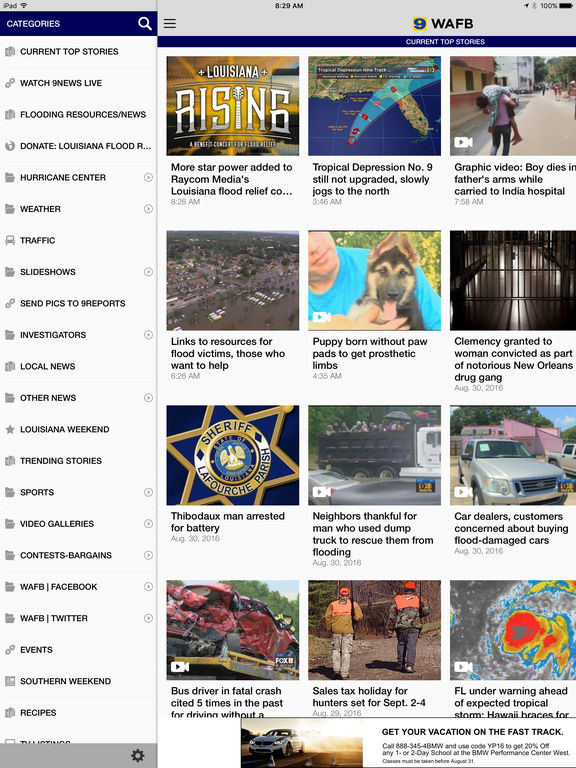This screenshot has height=768, width=576.
Task: Open Southern Weekend category
Action: pyautogui.click(x=78, y=681)
